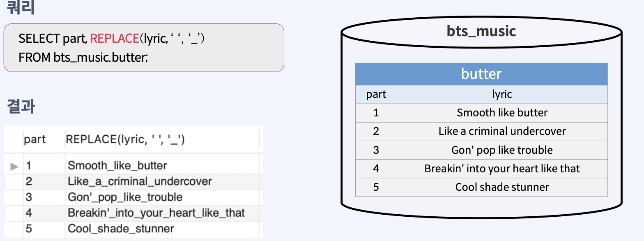Select the Smooth_like_butter result cell
644x241 pixels.
(117, 166)
